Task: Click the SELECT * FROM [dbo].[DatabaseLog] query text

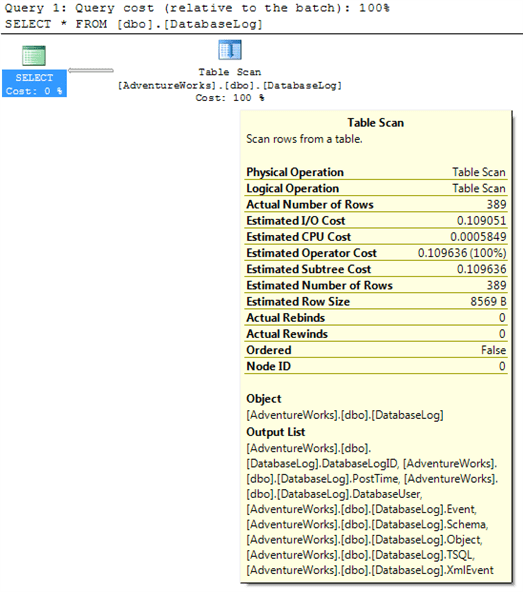Action: (x=133, y=24)
